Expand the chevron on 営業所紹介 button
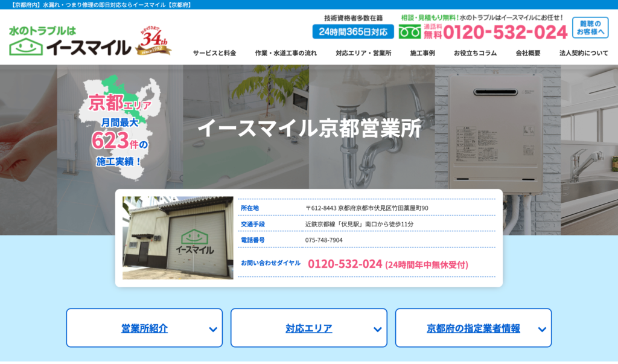The height and width of the screenshot is (364, 618). [213, 330]
